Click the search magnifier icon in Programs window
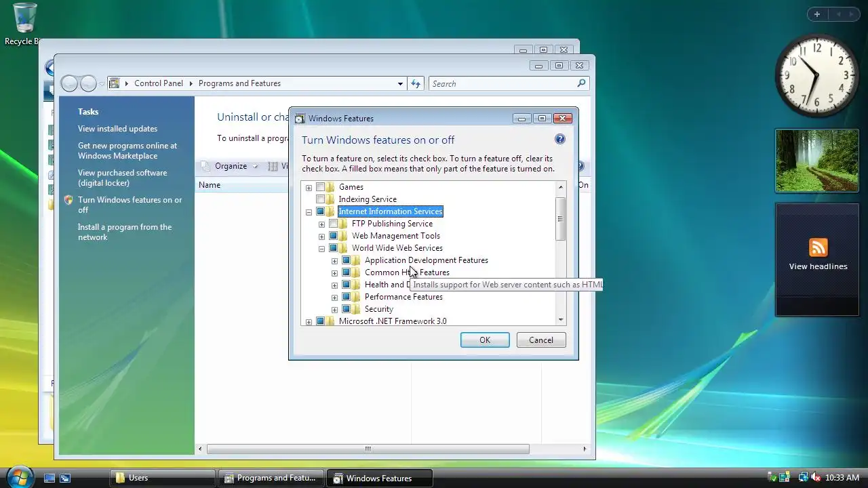This screenshot has height=488, width=868. point(581,83)
